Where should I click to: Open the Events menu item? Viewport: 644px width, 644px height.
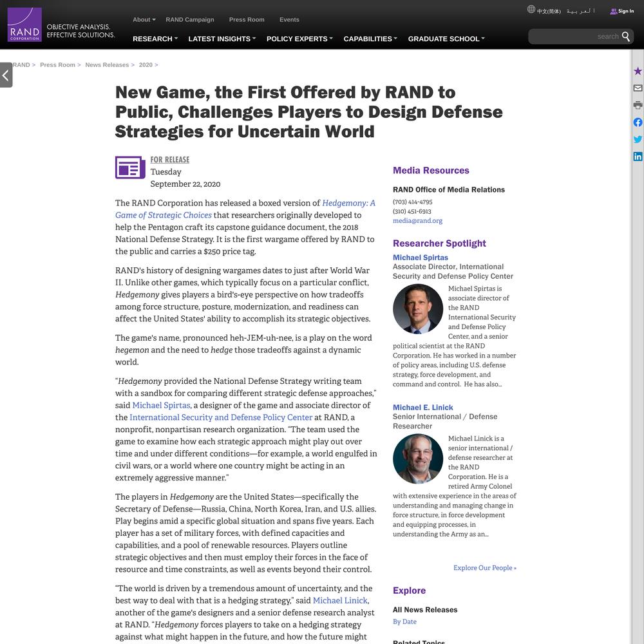[289, 19]
